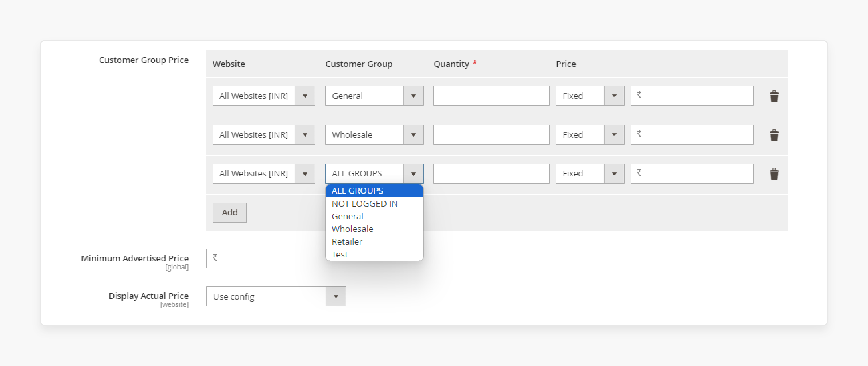Open the Display Actual Price Use config dropdown
This screenshot has height=366, width=868.
(x=276, y=296)
